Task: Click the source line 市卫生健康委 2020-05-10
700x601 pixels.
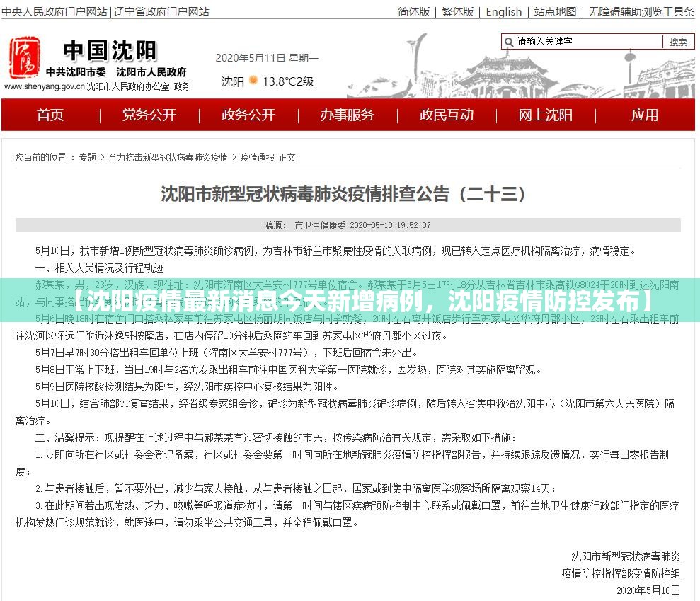Action: pyautogui.click(x=348, y=225)
